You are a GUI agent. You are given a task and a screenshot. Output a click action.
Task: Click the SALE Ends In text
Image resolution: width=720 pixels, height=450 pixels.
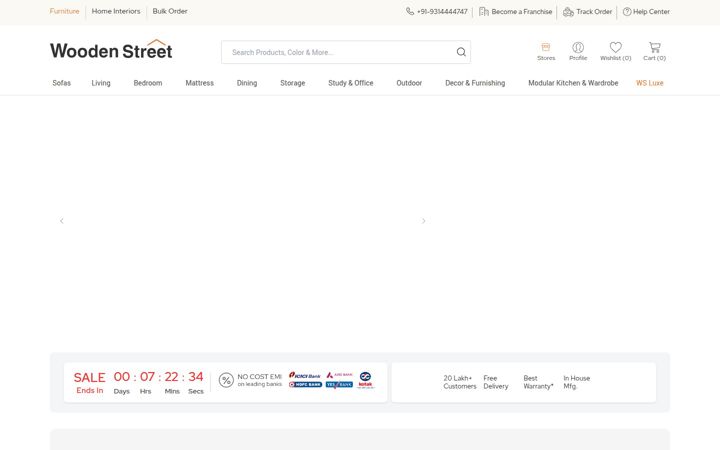(x=90, y=383)
